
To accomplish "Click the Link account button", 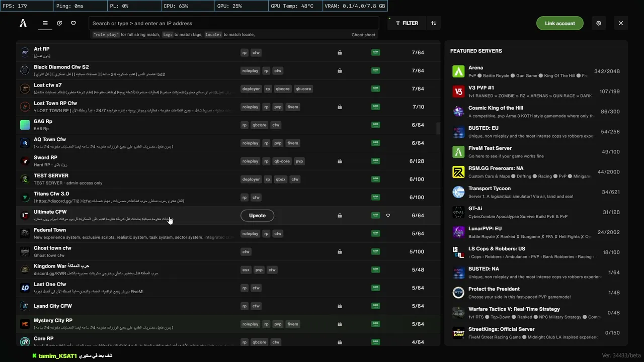I will click(559, 23).
